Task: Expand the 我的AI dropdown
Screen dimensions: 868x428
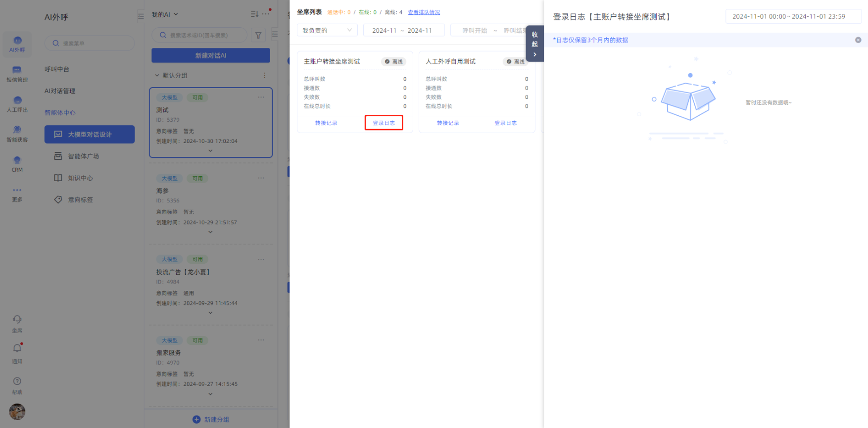Action: point(165,14)
